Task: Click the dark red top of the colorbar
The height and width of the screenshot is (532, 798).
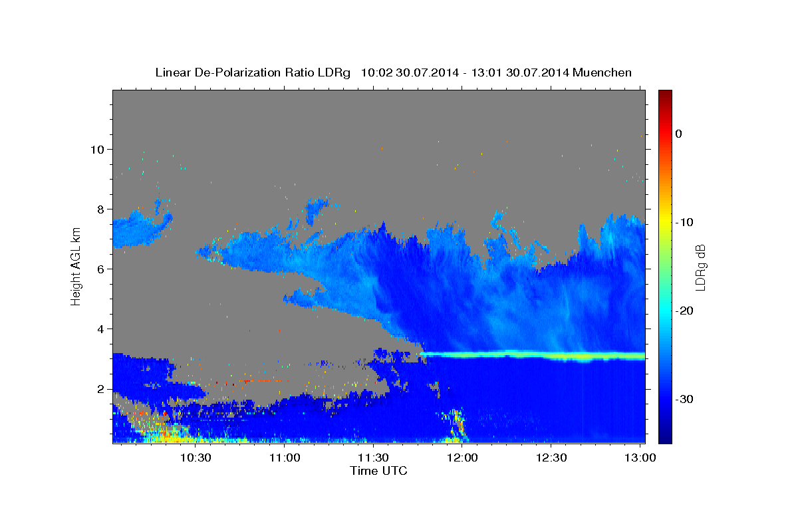Action: 665,95
